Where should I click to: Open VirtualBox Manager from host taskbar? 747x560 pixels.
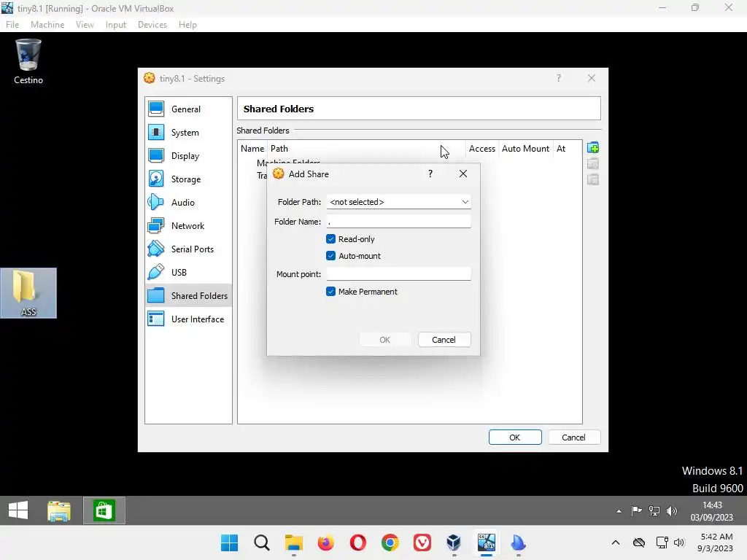[454, 542]
